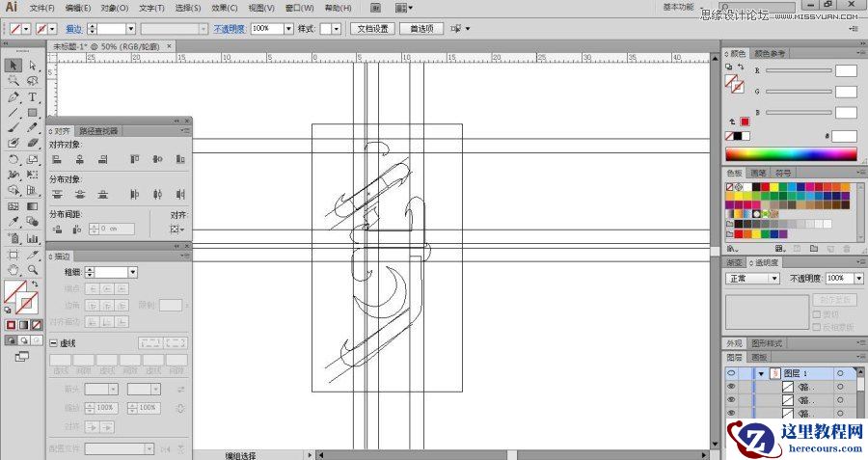The height and width of the screenshot is (460, 868).
Task: Click the target circle of 图层 1
Action: 840,373
